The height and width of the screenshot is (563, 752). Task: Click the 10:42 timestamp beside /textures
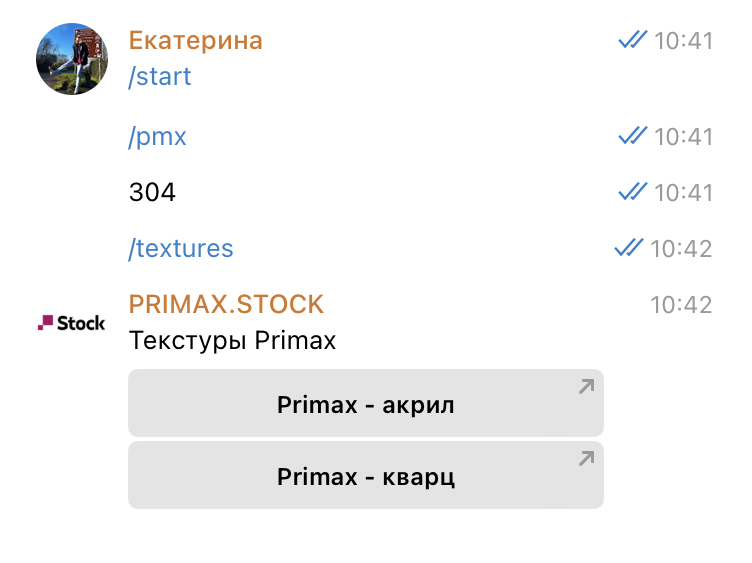tap(681, 249)
